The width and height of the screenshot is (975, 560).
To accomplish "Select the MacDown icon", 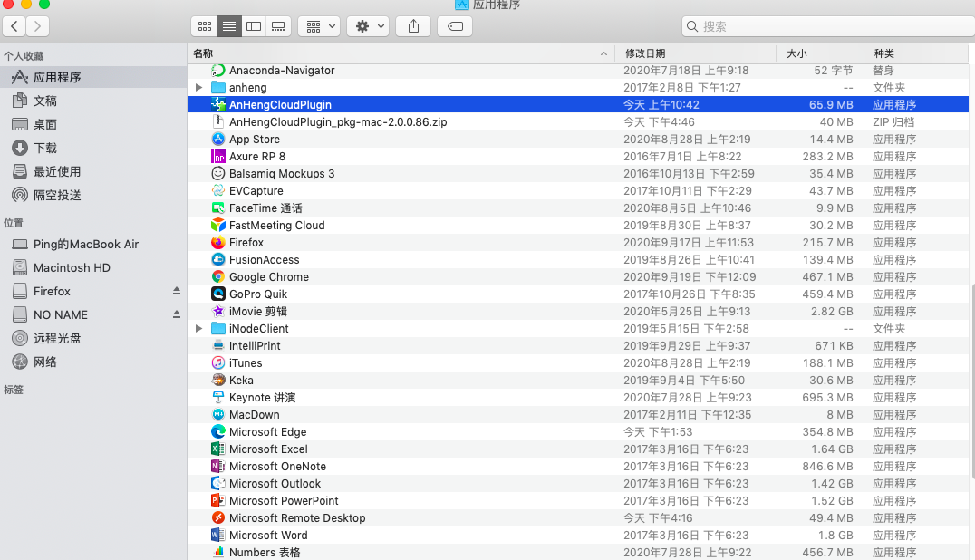I will coord(218,414).
